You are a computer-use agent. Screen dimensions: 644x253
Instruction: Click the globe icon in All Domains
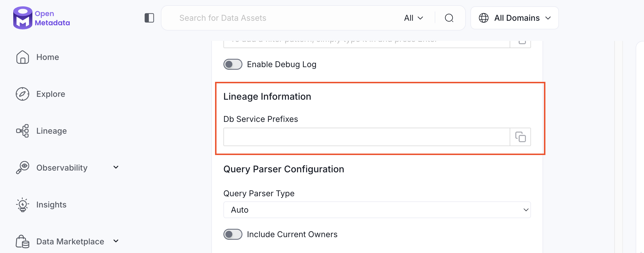484,18
